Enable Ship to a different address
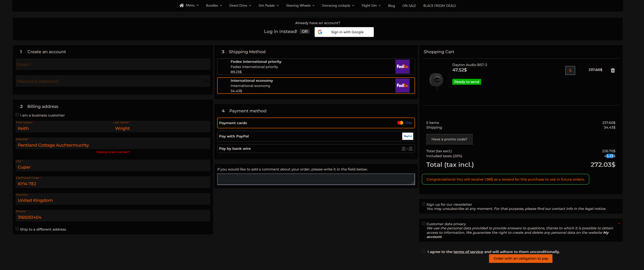The image size is (644, 270). pyautogui.click(x=17, y=229)
